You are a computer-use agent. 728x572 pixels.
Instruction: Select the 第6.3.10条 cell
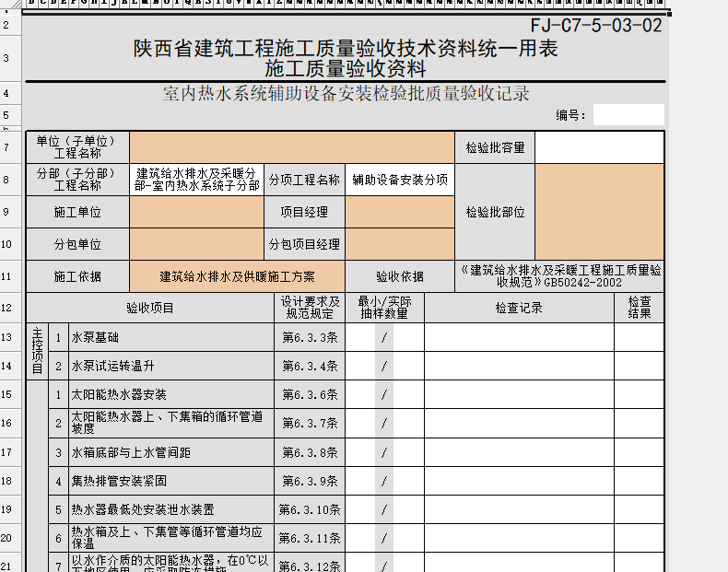coord(310,510)
